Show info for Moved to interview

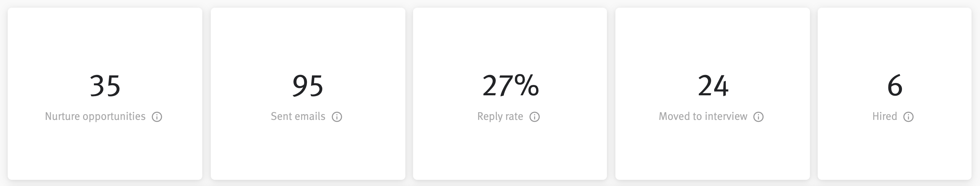[x=758, y=117]
